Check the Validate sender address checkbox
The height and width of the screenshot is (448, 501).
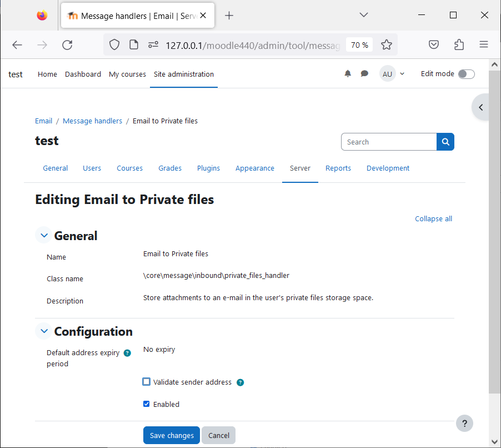(146, 382)
